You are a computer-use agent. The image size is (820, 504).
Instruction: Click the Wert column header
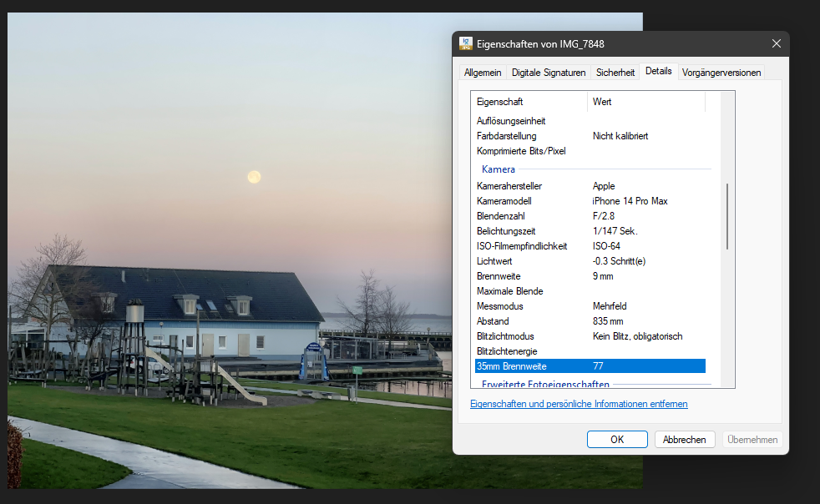(x=601, y=102)
